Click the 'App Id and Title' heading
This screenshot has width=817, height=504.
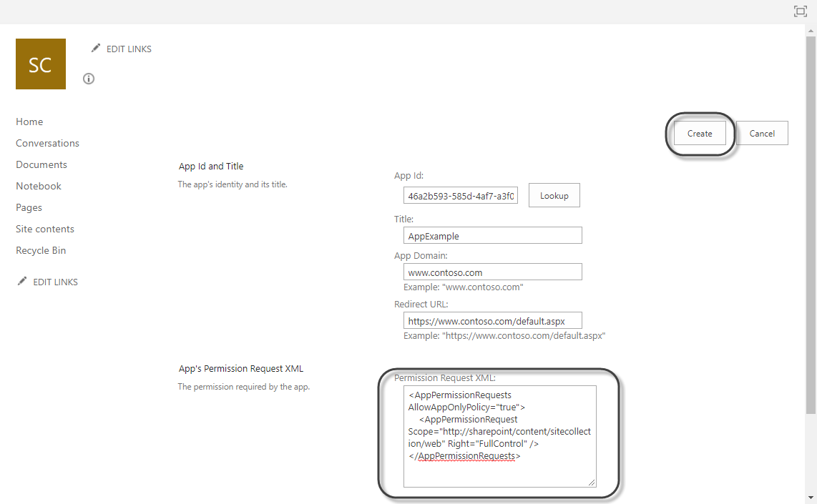(x=211, y=166)
